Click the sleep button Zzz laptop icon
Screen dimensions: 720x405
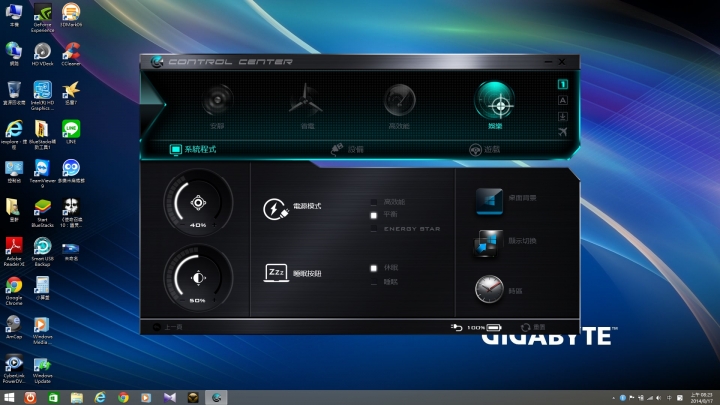pos(276,273)
